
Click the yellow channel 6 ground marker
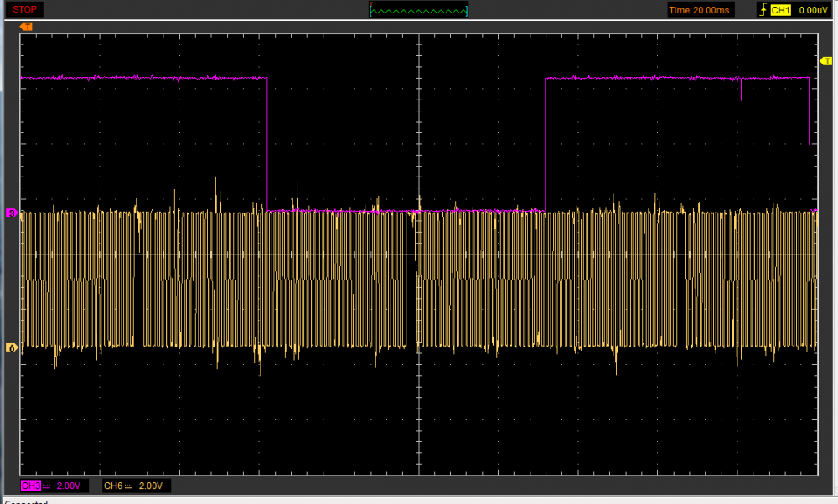12,347
